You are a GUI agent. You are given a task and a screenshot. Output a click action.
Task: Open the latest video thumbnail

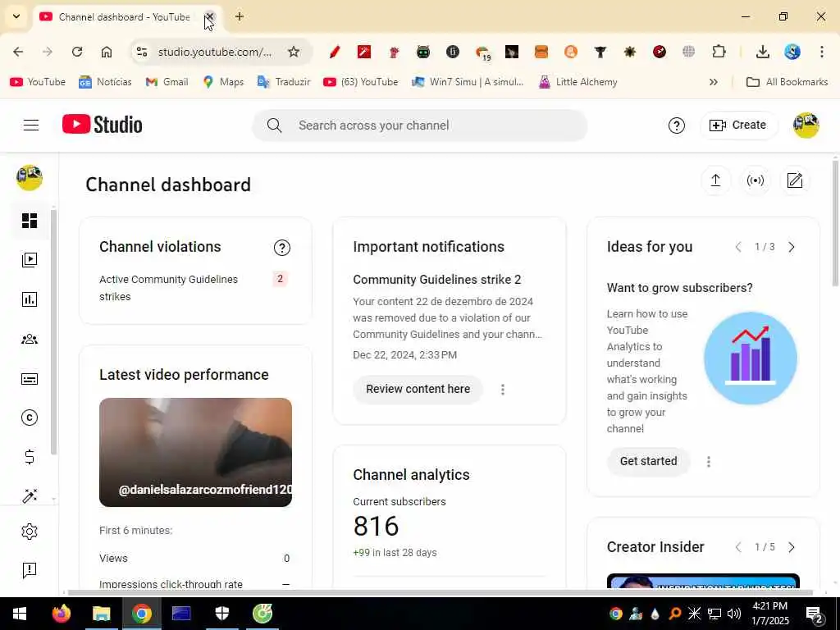click(195, 452)
